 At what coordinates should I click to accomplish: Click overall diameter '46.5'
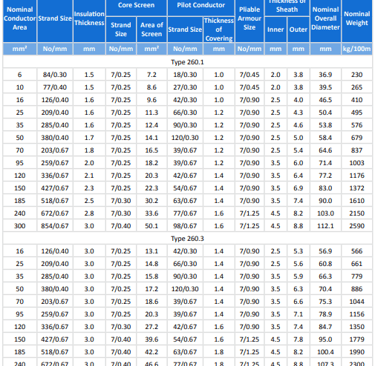325,100
